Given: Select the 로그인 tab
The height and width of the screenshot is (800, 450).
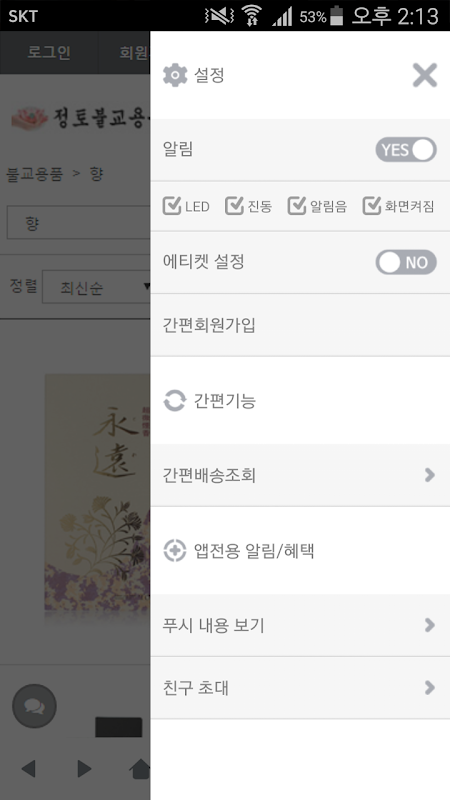Looking at the screenshot, I should coord(48,53).
